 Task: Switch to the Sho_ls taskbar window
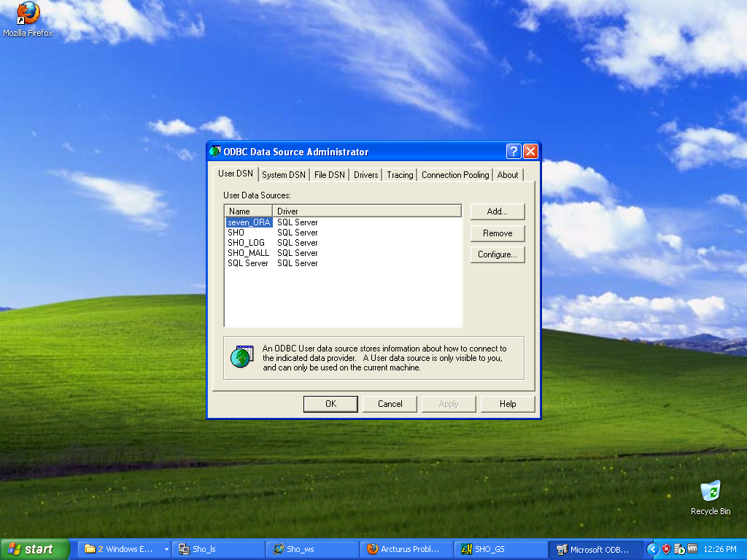pos(217,549)
